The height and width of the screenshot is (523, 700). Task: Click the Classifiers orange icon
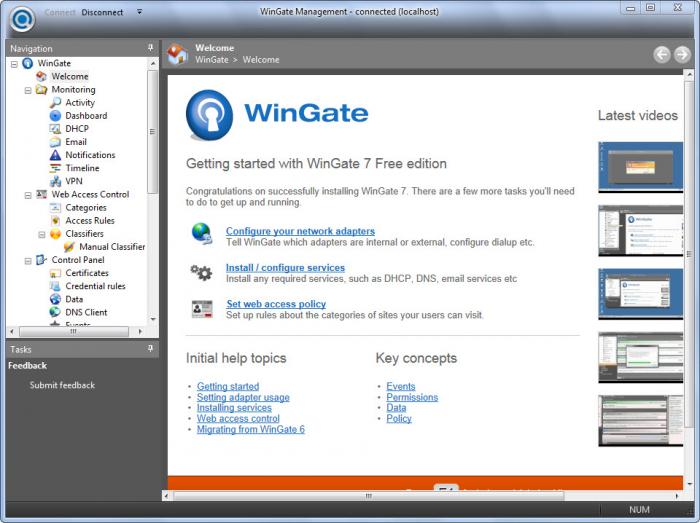55,234
